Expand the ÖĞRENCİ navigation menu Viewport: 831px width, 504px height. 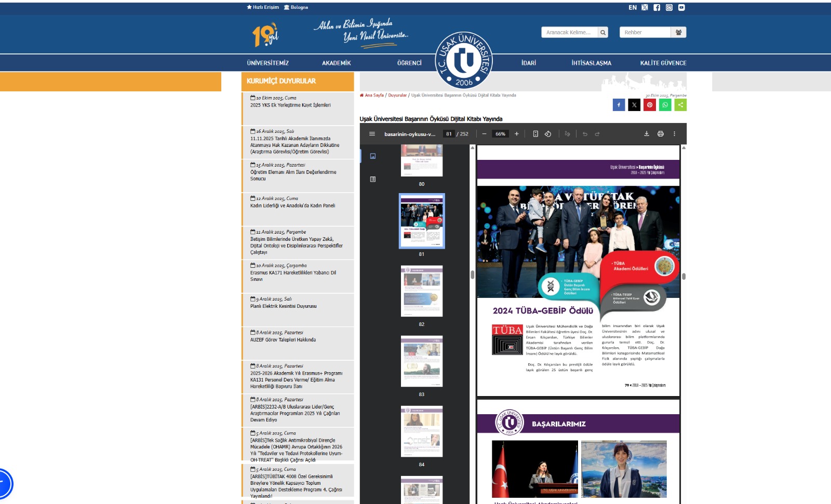point(409,63)
